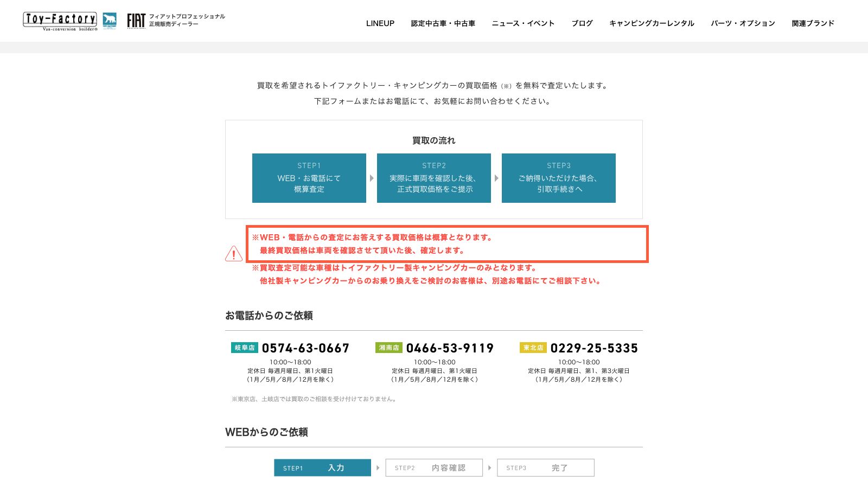Screen dimensions: 868x488
Task: Click STEP2 正式買取価格をご提示 box
Action: [x=434, y=178]
